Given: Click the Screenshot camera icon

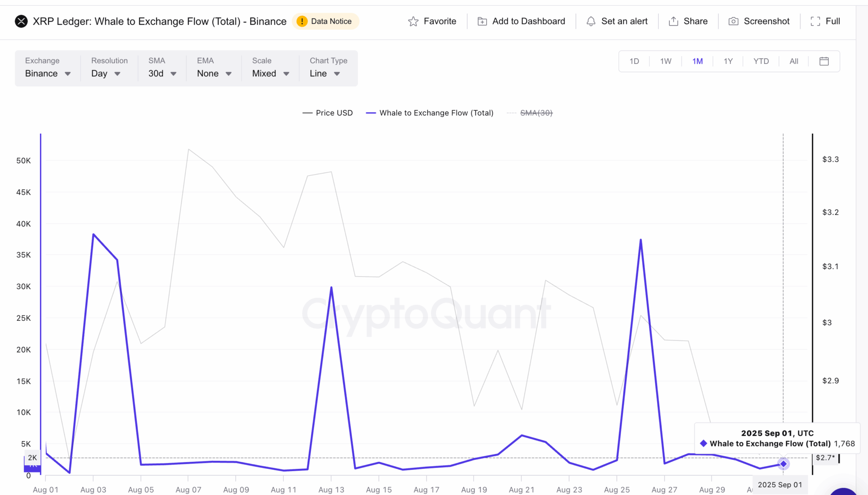Looking at the screenshot, I should point(733,21).
